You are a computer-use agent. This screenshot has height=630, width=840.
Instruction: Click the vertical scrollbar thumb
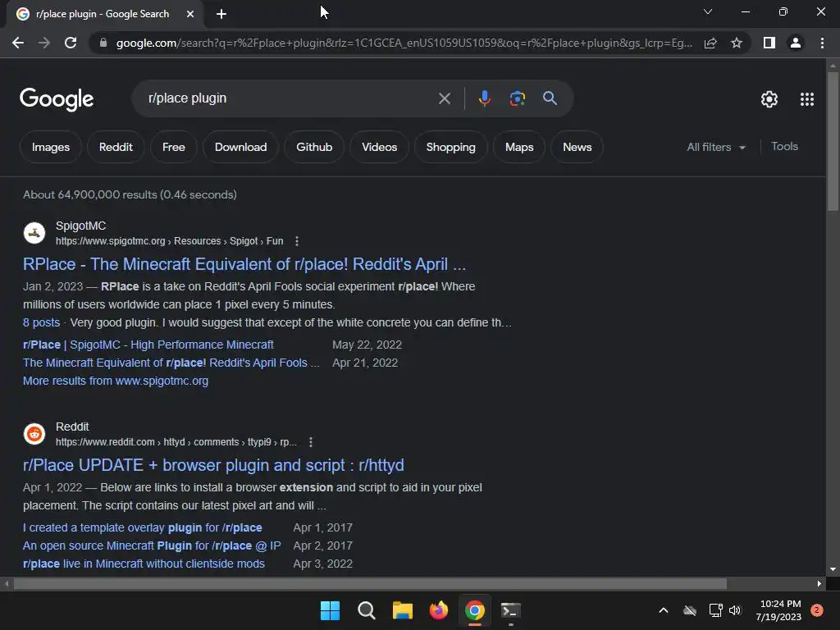point(832,141)
